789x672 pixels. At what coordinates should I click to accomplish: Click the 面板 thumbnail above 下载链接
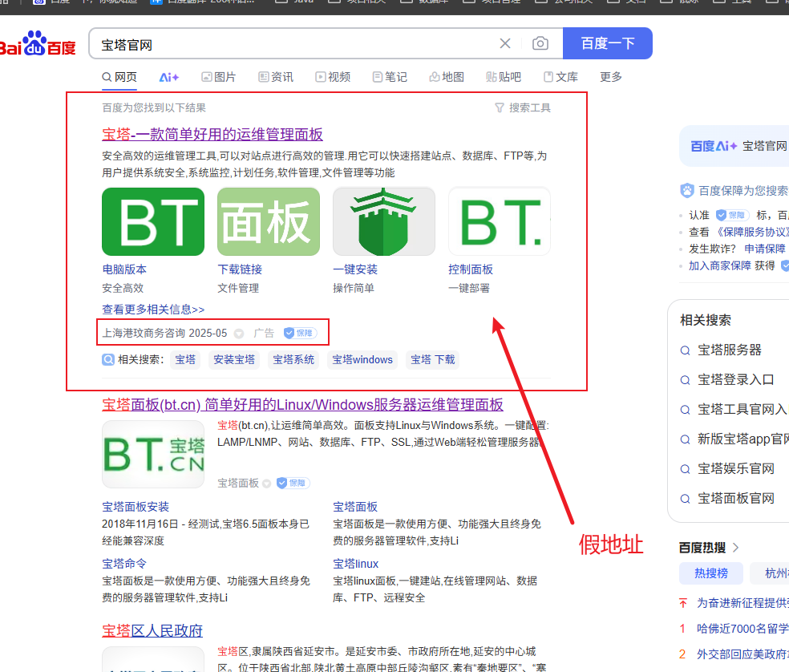269,221
